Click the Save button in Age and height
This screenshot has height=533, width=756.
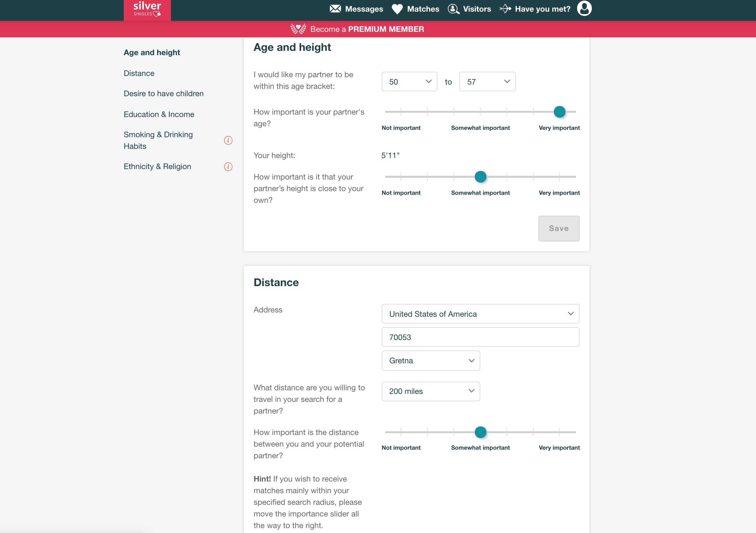click(x=559, y=229)
